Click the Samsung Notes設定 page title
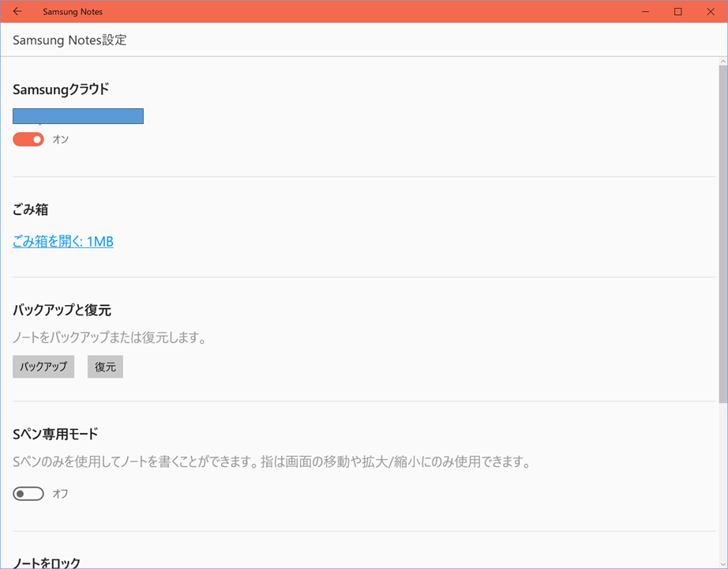The width and height of the screenshot is (728, 569). coord(69,40)
